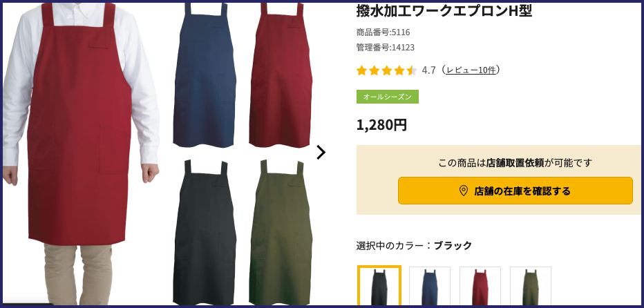644x308 pixels.
Task: Open the red apron product image
Action: click(x=281, y=75)
